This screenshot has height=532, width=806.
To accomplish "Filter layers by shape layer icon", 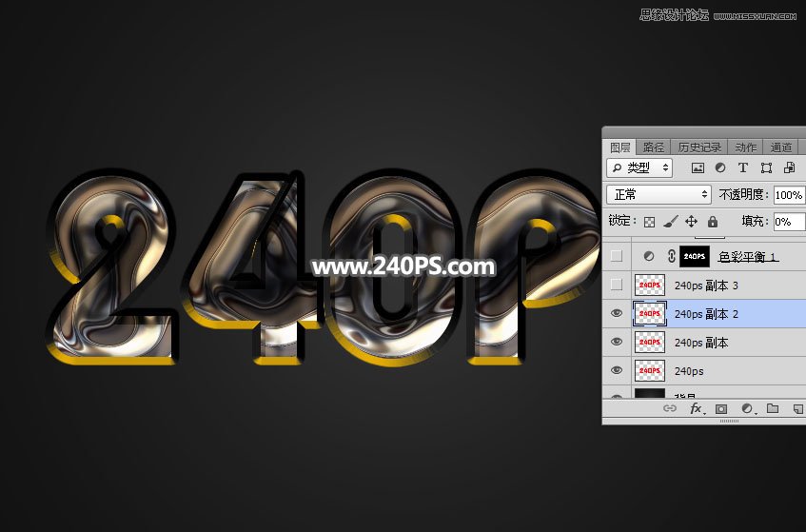I will 766,168.
